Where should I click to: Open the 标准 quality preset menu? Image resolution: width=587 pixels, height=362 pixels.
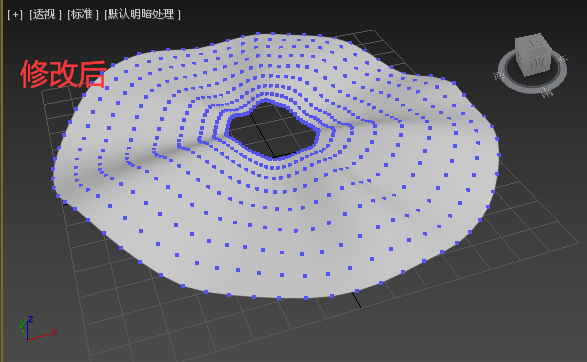83,15
